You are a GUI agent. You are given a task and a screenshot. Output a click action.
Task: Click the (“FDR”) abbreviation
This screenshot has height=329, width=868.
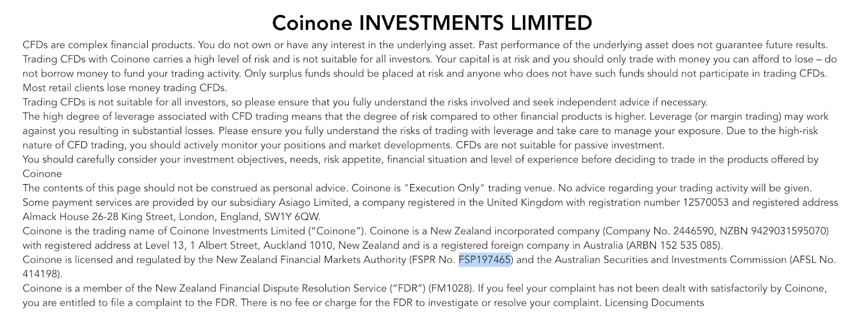pos(407,288)
